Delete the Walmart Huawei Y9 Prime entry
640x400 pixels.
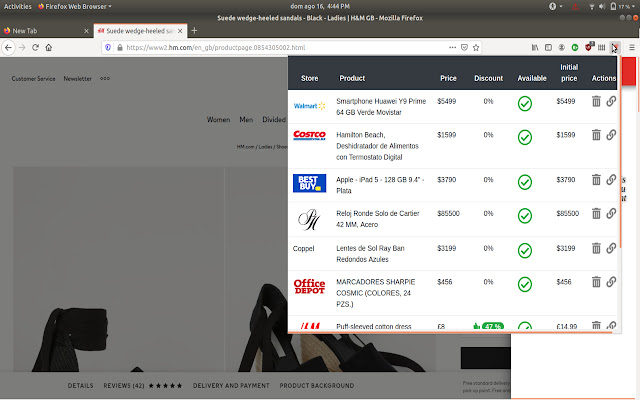pos(596,101)
